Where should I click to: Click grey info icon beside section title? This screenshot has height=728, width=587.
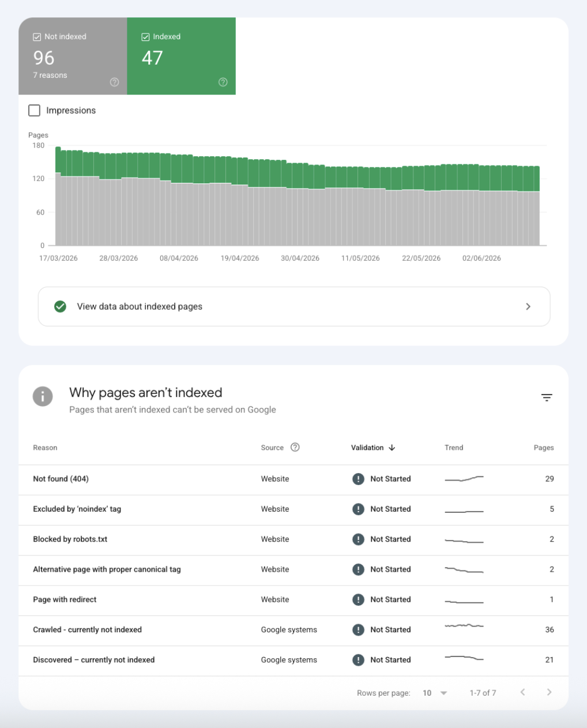click(43, 396)
